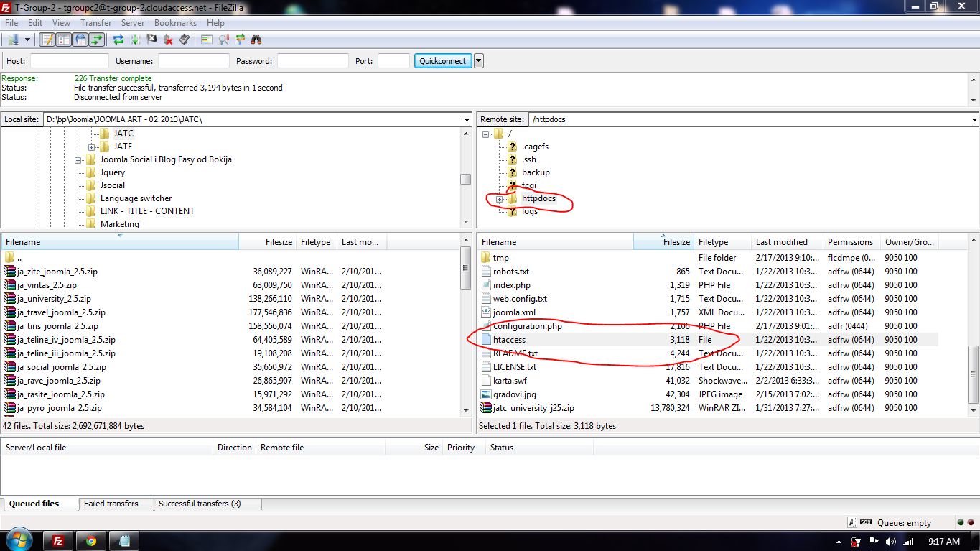The width and height of the screenshot is (980, 551).
Task: Open the Remote site path dropdown
Action: point(974,119)
